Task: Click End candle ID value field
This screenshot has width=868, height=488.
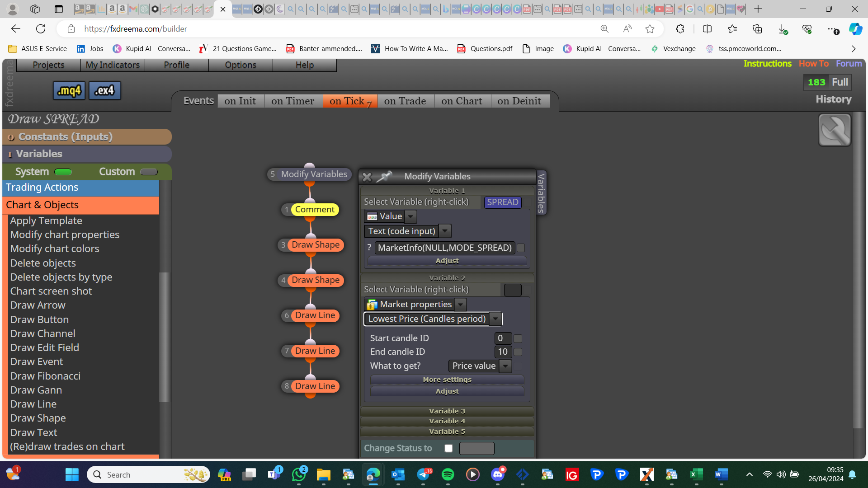Action: [x=503, y=352]
